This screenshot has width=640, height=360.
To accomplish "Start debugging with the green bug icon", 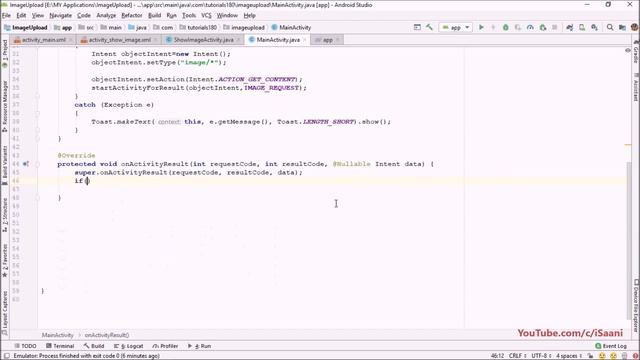I will (x=506, y=27).
